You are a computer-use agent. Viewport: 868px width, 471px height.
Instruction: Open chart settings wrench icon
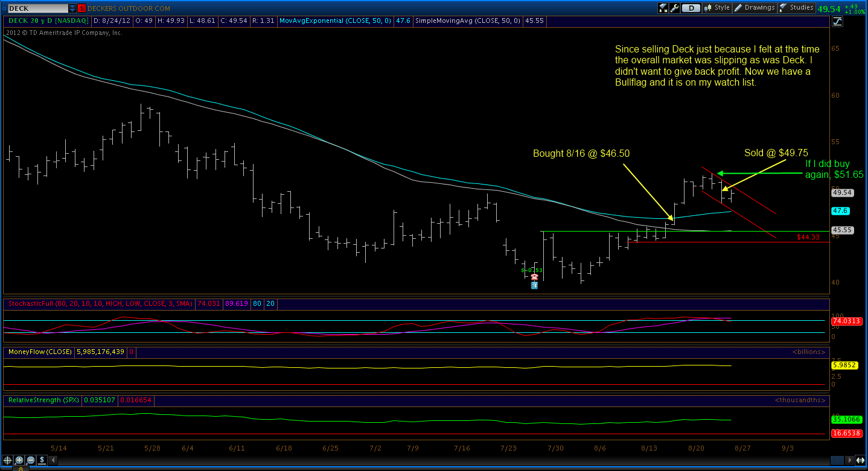tap(674, 8)
